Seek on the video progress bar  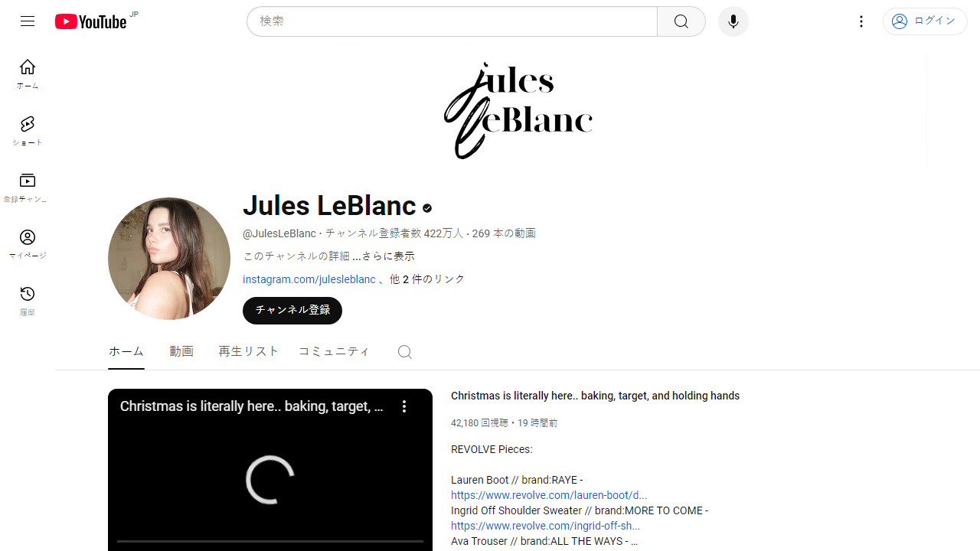click(270, 541)
